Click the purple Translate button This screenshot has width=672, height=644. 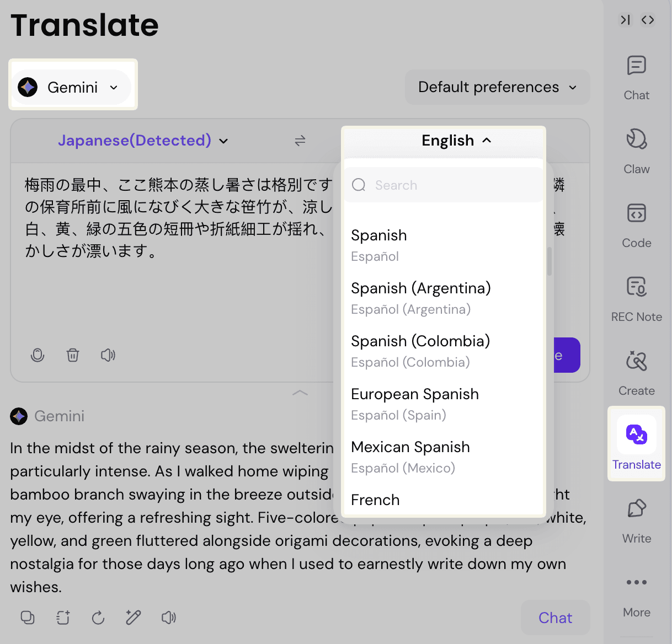tap(566, 355)
